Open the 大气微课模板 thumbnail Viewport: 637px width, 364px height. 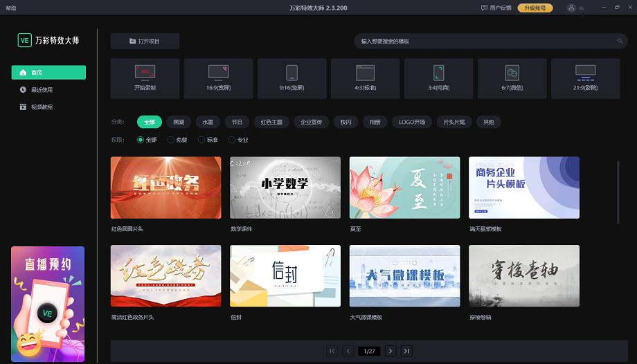coord(405,276)
